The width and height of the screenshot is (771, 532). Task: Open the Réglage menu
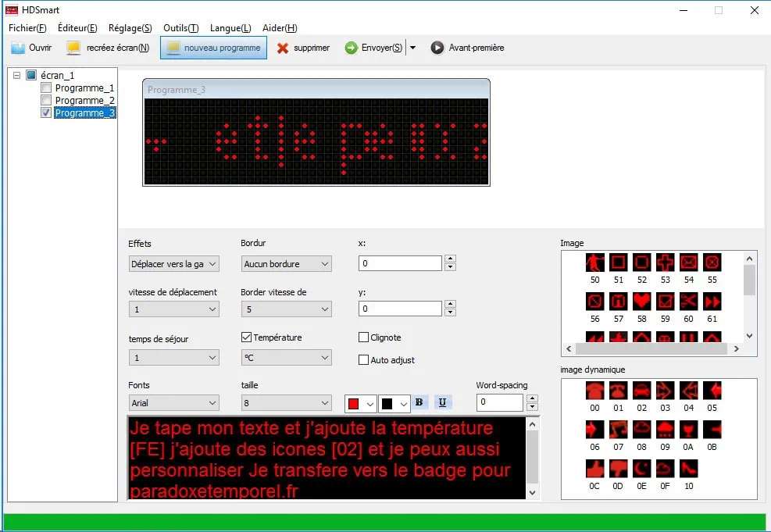click(130, 28)
